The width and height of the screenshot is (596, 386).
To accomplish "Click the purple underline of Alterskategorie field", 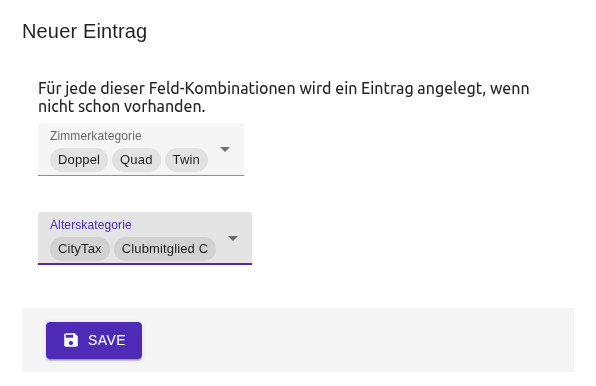I will click(x=145, y=264).
